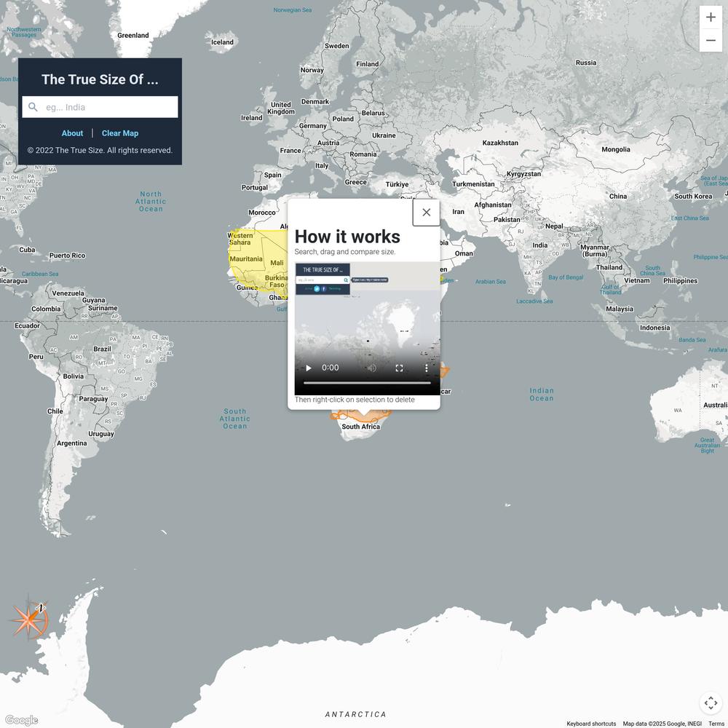Image resolution: width=728 pixels, height=728 pixels.
Task: Click the Ukraine label
Action: click(384, 135)
